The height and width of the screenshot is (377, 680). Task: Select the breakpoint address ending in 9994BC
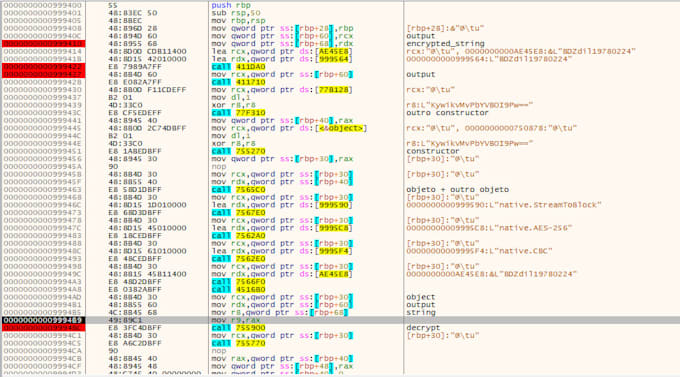point(43,328)
